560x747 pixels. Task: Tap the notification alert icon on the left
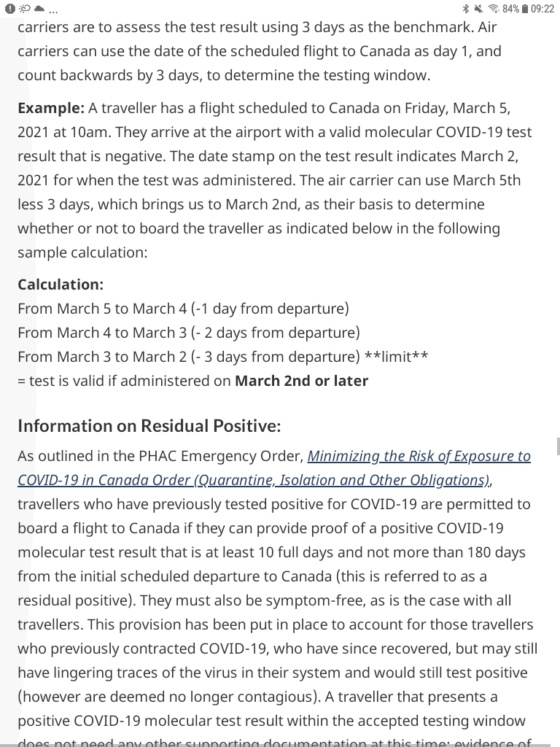click(10, 8)
